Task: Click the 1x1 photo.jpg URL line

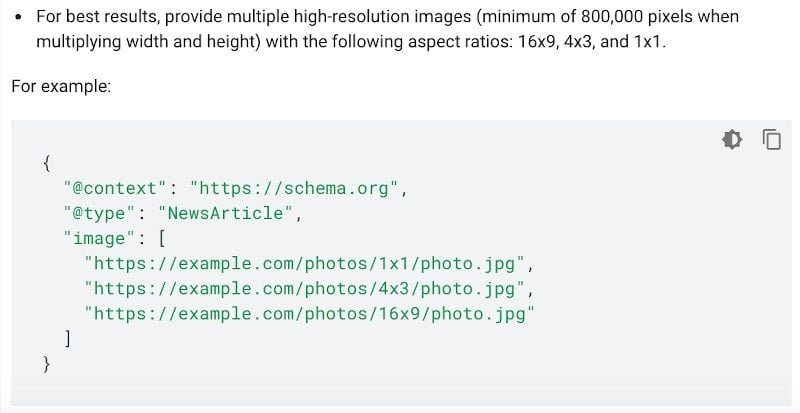Action: point(304,263)
